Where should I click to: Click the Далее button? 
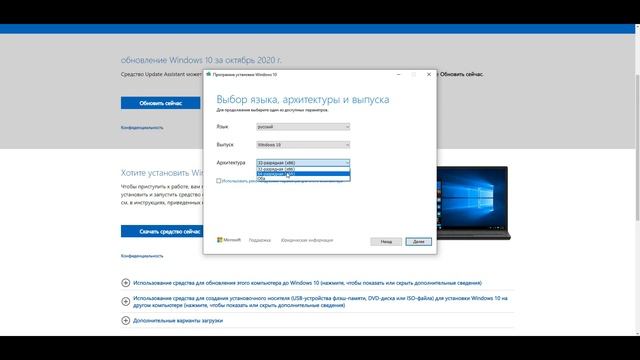418,242
